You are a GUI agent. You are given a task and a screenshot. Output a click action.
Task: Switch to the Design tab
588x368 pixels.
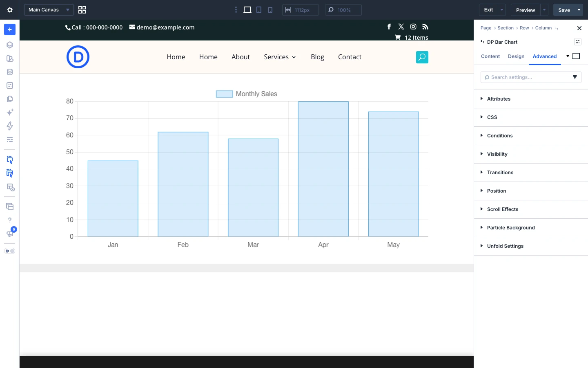516,56
